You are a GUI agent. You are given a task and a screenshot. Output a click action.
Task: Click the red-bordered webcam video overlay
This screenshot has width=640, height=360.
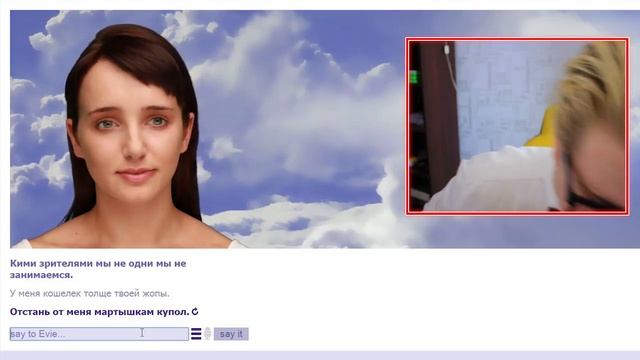(517, 127)
